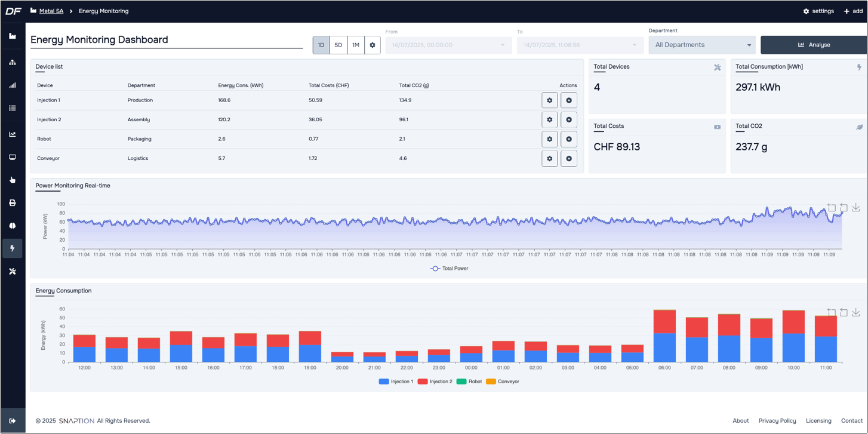
Task: Reset zoom on the Energy Consumption chart
Action: pyautogui.click(x=844, y=312)
